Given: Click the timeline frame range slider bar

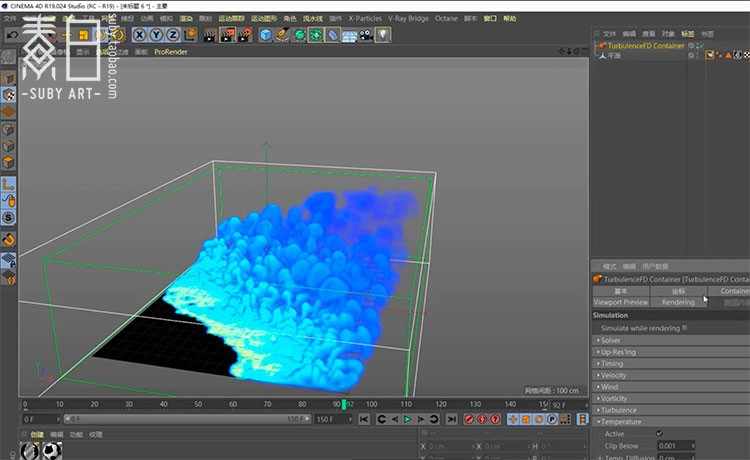Looking at the screenshot, I should [187, 419].
